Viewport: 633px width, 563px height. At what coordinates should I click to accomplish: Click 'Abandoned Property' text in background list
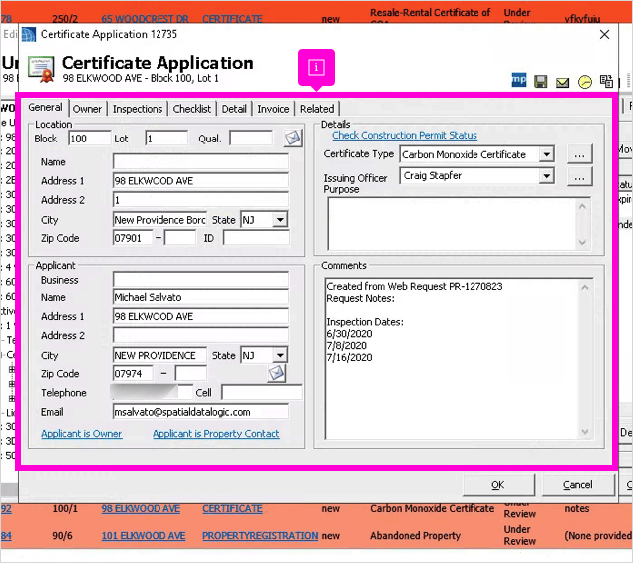click(x=415, y=536)
